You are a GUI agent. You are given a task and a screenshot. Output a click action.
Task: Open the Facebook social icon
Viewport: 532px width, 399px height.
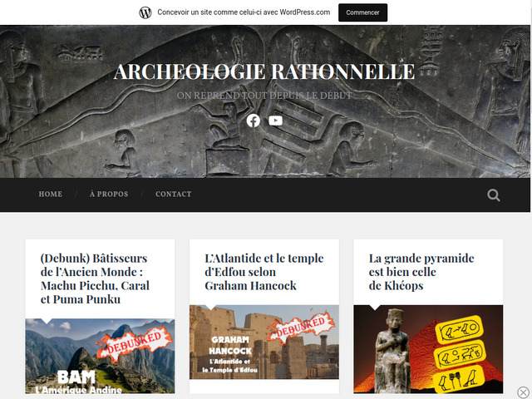[253, 121]
